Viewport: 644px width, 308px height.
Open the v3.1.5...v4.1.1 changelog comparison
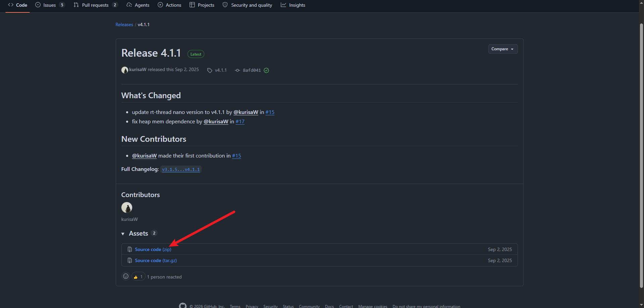pyautogui.click(x=181, y=170)
